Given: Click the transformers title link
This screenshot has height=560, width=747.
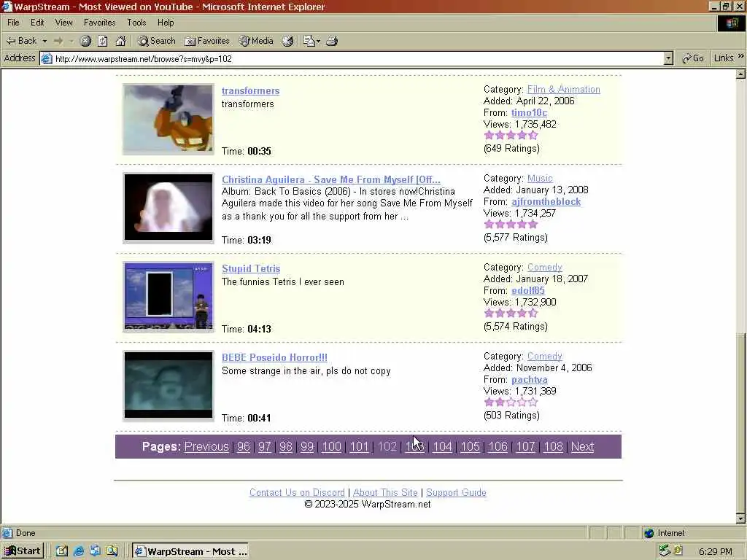Looking at the screenshot, I should pos(251,91).
